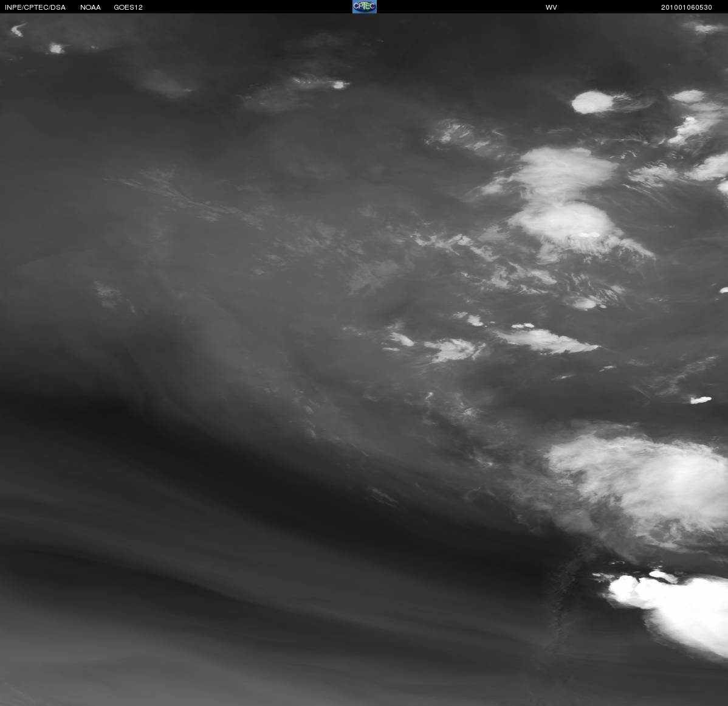Click the INPE/CPTEC/DSA label

(x=35, y=7)
